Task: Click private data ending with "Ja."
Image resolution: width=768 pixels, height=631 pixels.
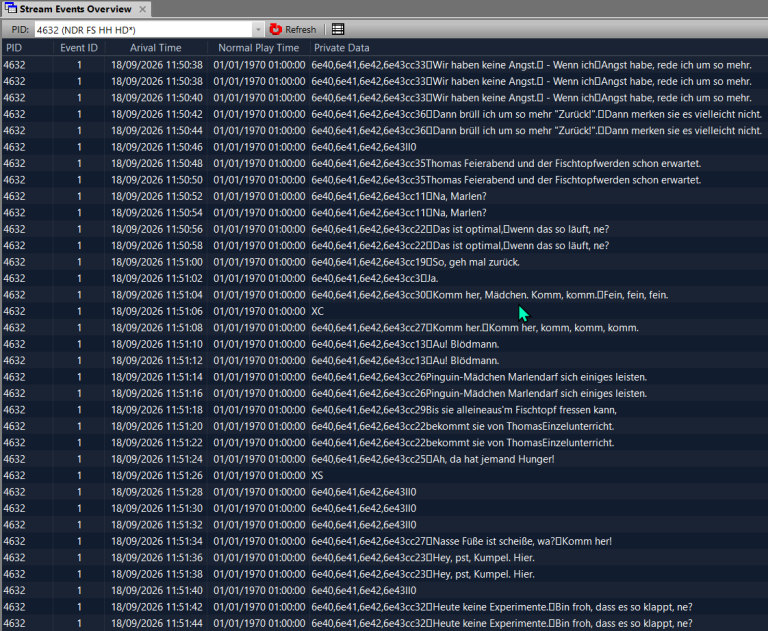Action: (375, 278)
